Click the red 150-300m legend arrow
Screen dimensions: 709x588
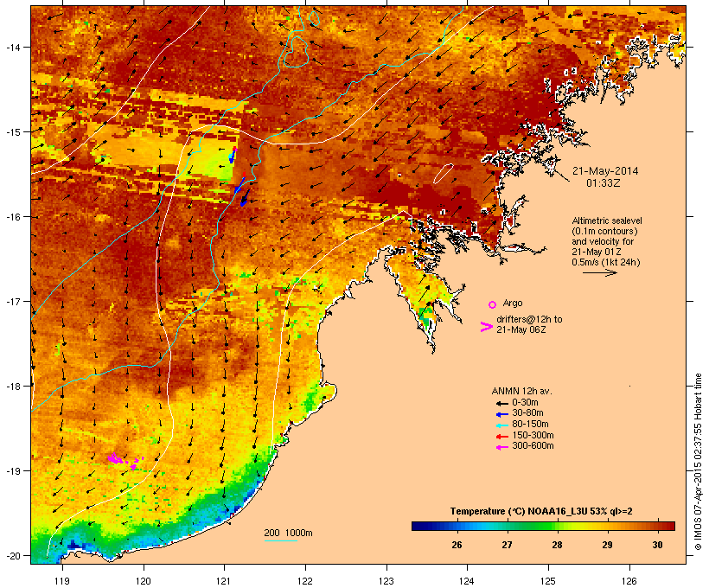point(501,437)
